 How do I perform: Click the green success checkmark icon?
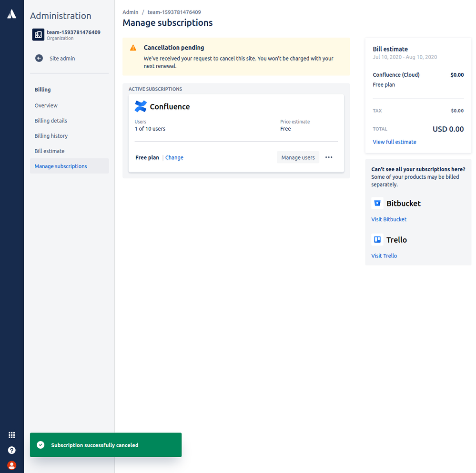[41, 445]
